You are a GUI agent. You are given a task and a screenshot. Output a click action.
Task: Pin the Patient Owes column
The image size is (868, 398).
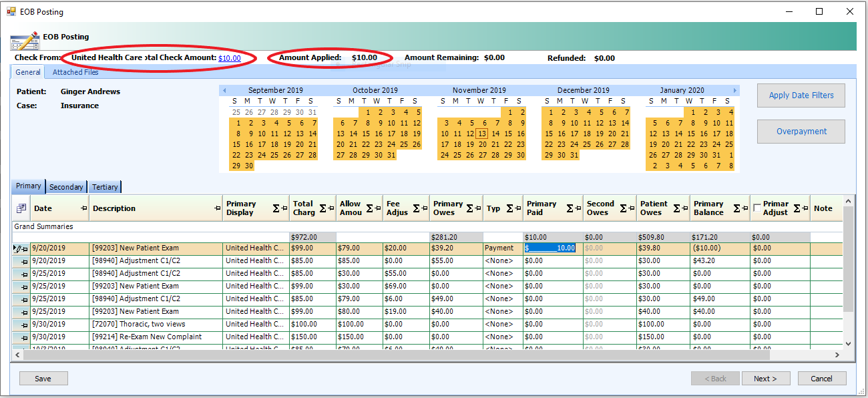click(x=684, y=208)
